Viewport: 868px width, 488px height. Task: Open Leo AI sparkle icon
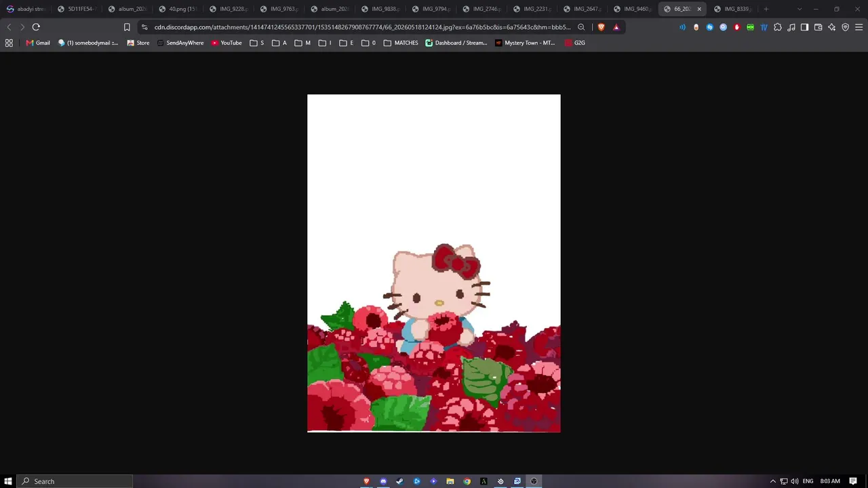[832, 27]
